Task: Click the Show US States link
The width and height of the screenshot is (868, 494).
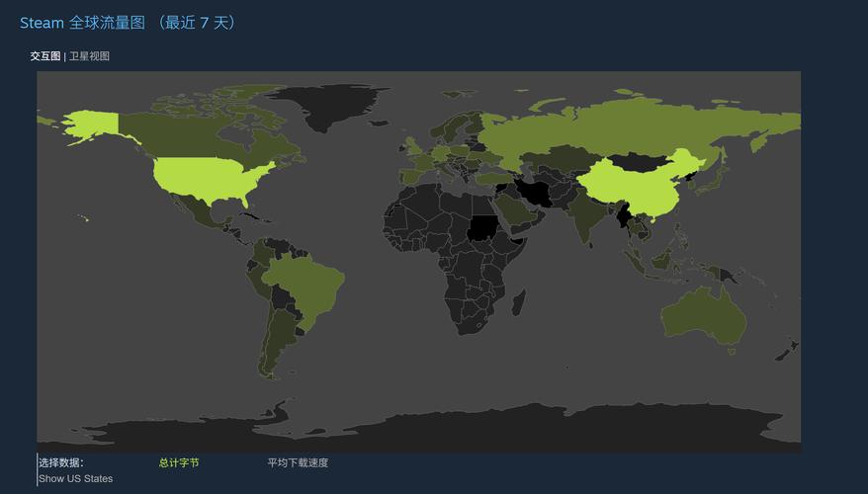Action: (x=76, y=478)
